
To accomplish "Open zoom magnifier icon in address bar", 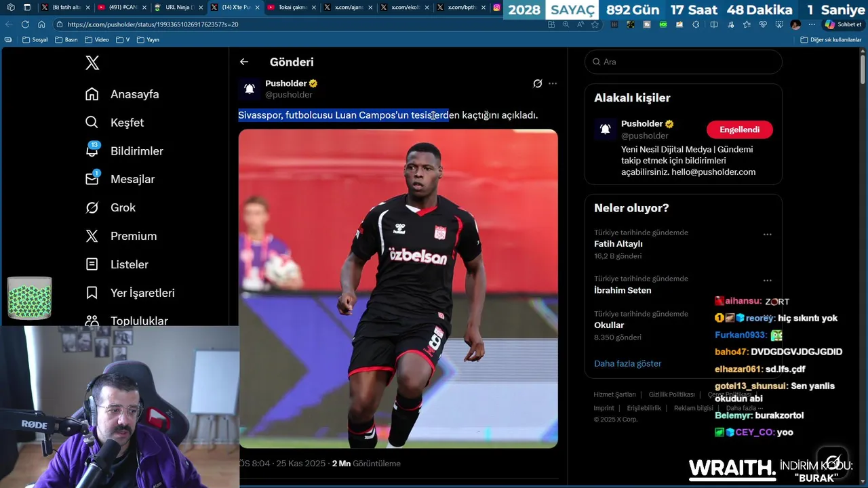I will 566,24.
